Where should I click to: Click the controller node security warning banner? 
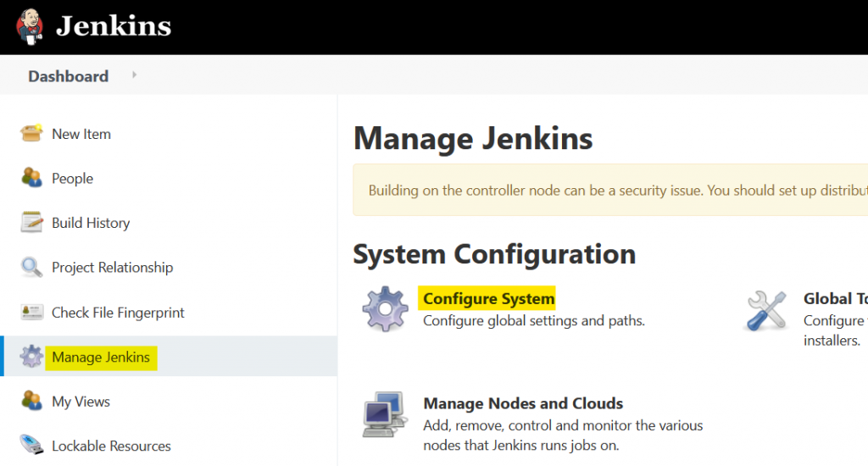(610, 190)
